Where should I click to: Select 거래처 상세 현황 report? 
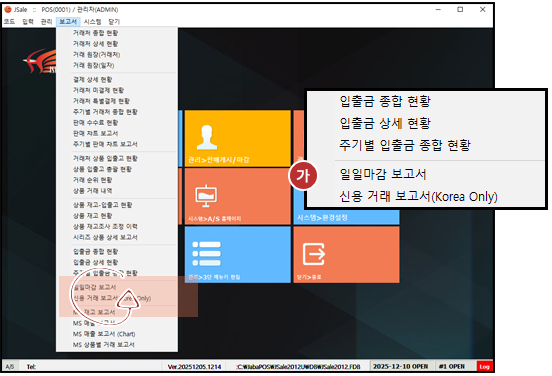(x=95, y=44)
